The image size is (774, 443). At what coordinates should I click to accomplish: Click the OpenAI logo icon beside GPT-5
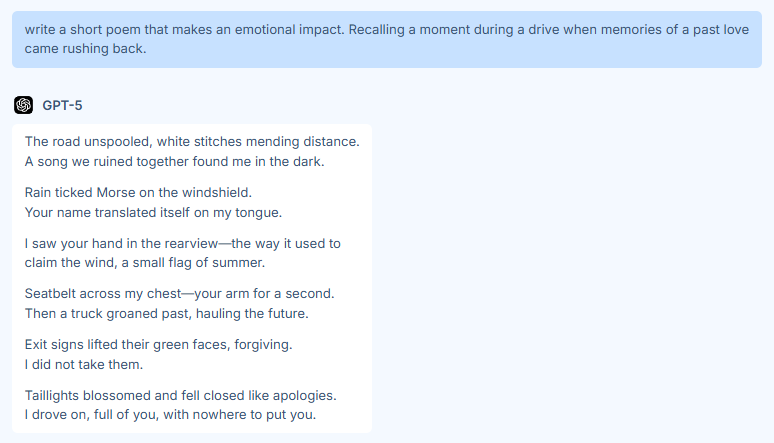coord(24,105)
